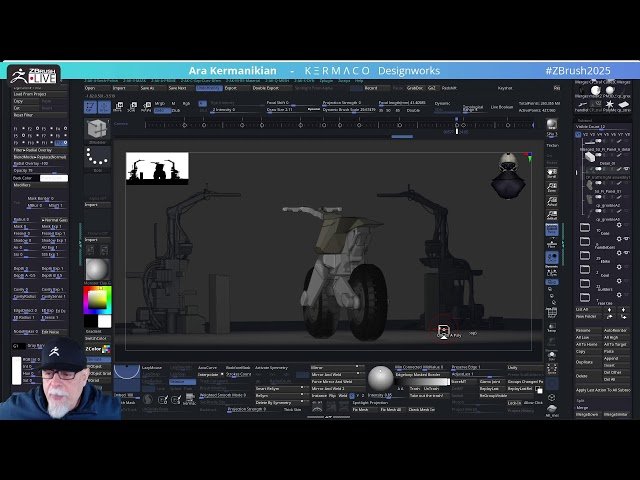Viewport: 640px width, 480px height.
Task: Open the Filter Radial Overlay dropdown
Action: coord(40,150)
